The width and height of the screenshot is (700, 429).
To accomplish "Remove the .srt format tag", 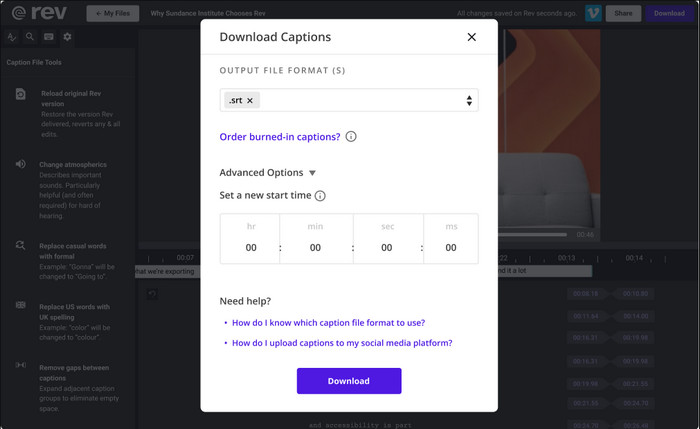I will 250,100.
